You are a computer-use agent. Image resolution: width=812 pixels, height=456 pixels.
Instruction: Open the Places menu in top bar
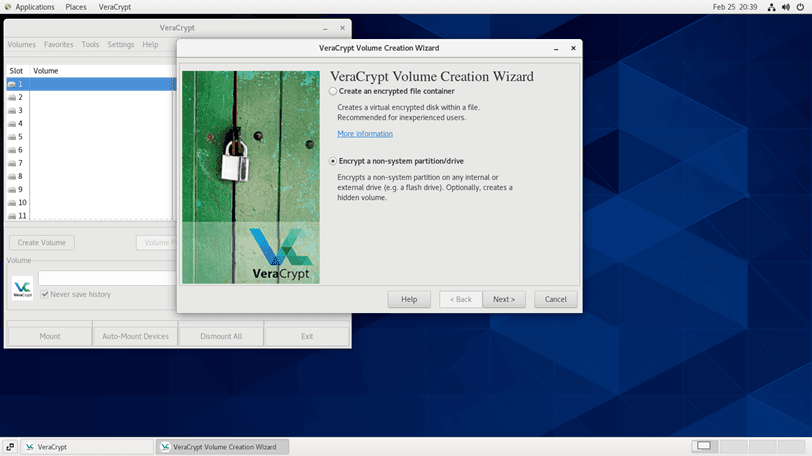76,7
